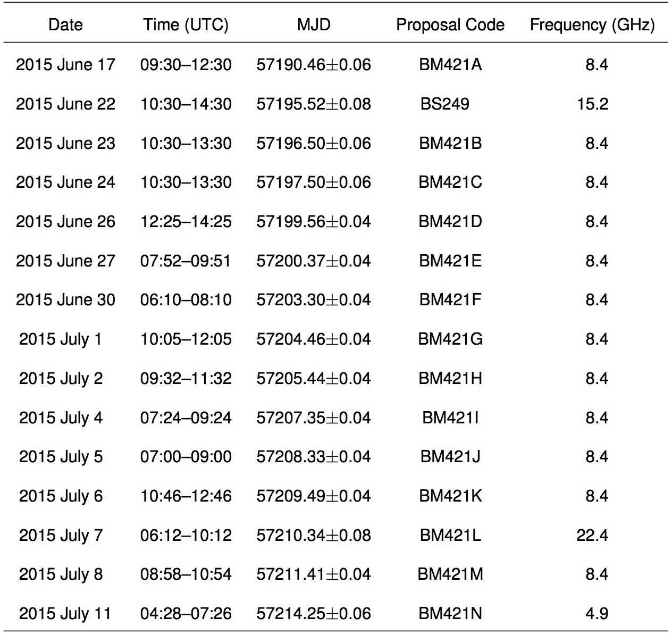Select the time range 04:28–07:26

186,614
